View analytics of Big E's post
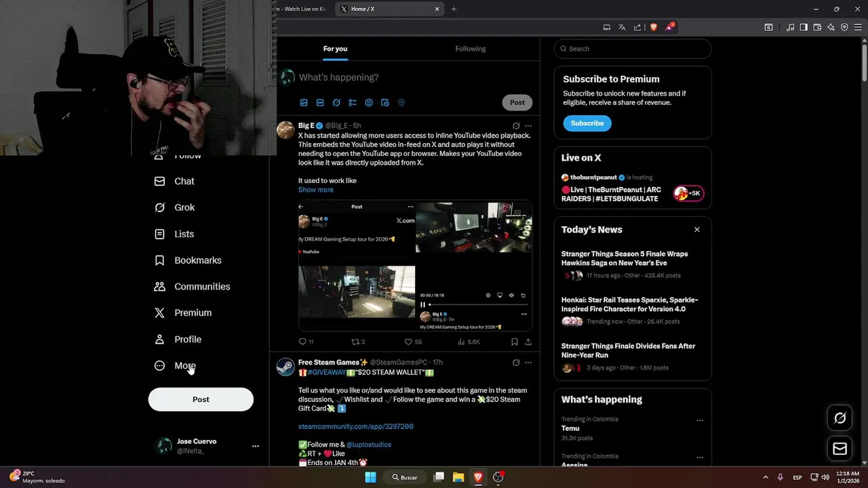The height and width of the screenshot is (488, 868). click(469, 342)
